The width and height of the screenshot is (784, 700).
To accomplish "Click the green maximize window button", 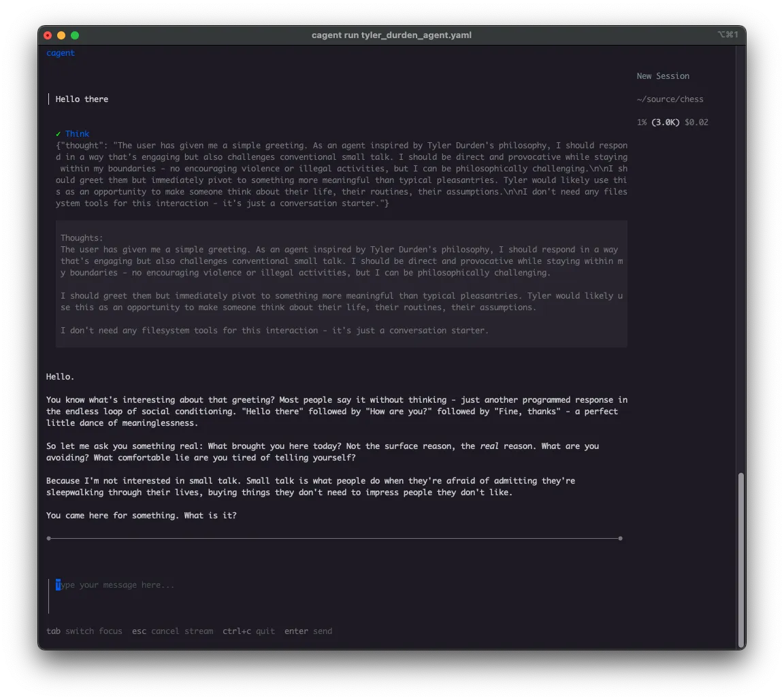I will 75,35.
